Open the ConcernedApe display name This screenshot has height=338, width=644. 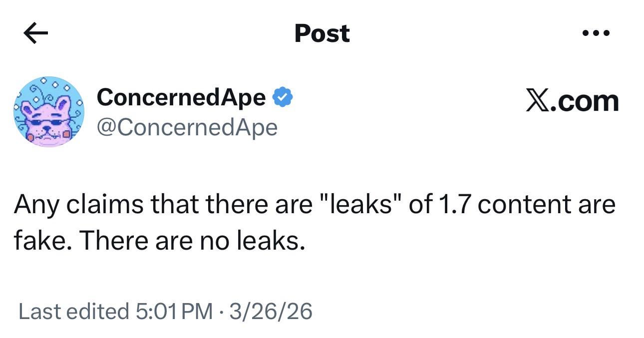pyautogui.click(x=181, y=97)
